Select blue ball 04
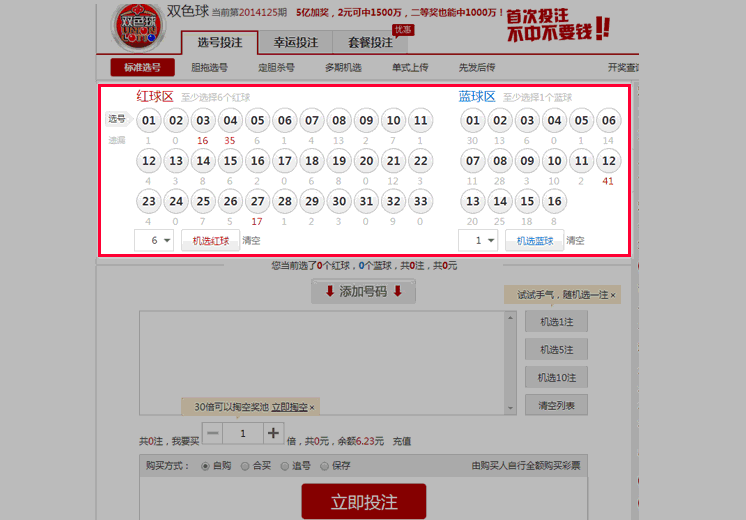Viewport: 746px width, 520px height. pyautogui.click(x=554, y=120)
